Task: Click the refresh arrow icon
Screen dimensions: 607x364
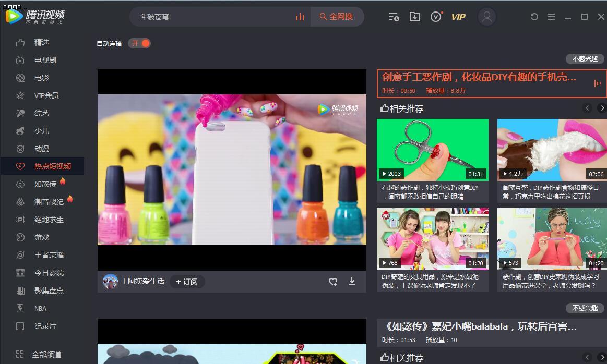Action: click(x=534, y=17)
